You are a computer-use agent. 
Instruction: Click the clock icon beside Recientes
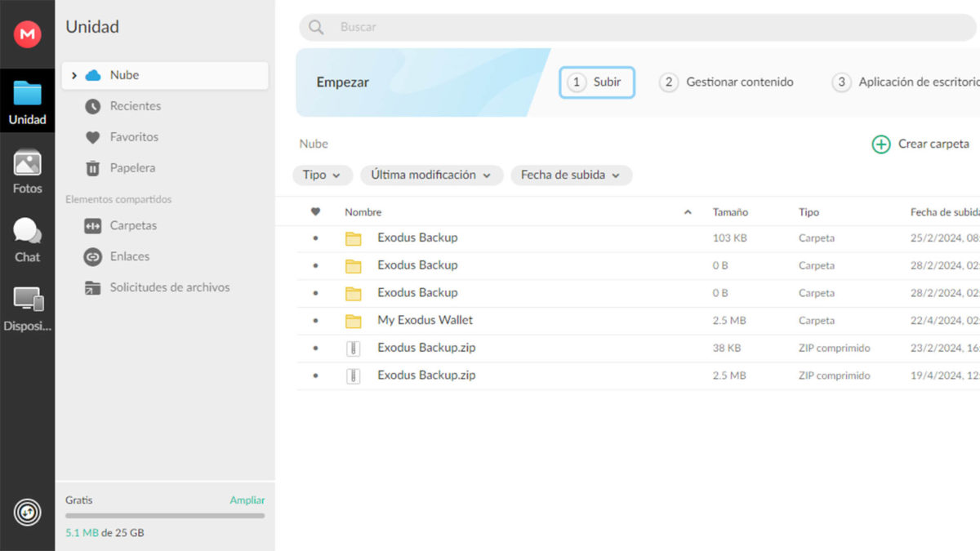tap(93, 106)
